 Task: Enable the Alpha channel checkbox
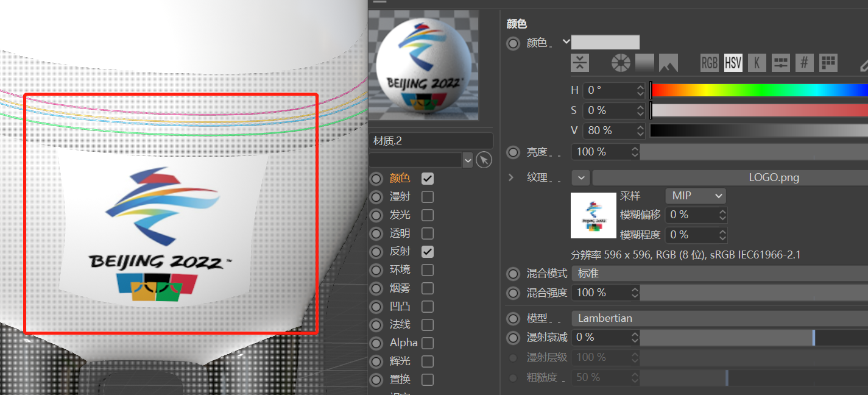tap(428, 343)
